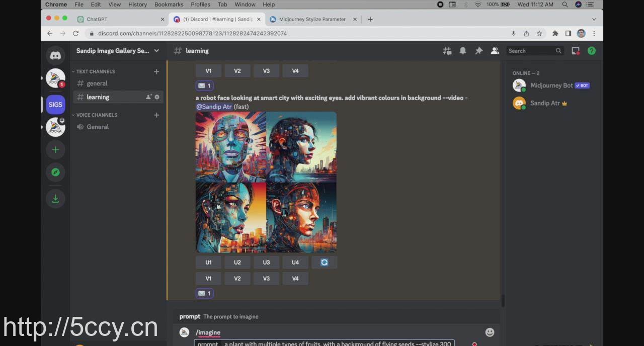The width and height of the screenshot is (644, 346).
Task: Toggle the member list visibility
Action: click(x=495, y=51)
